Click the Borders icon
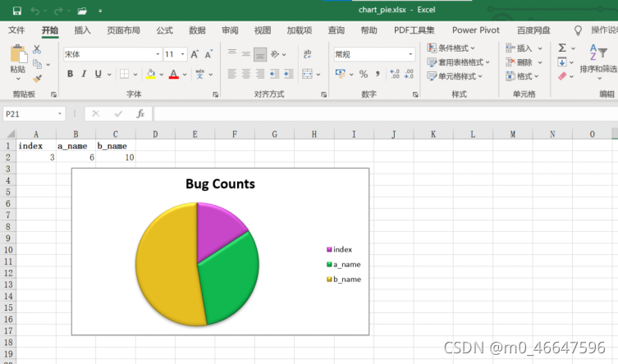 124,74
